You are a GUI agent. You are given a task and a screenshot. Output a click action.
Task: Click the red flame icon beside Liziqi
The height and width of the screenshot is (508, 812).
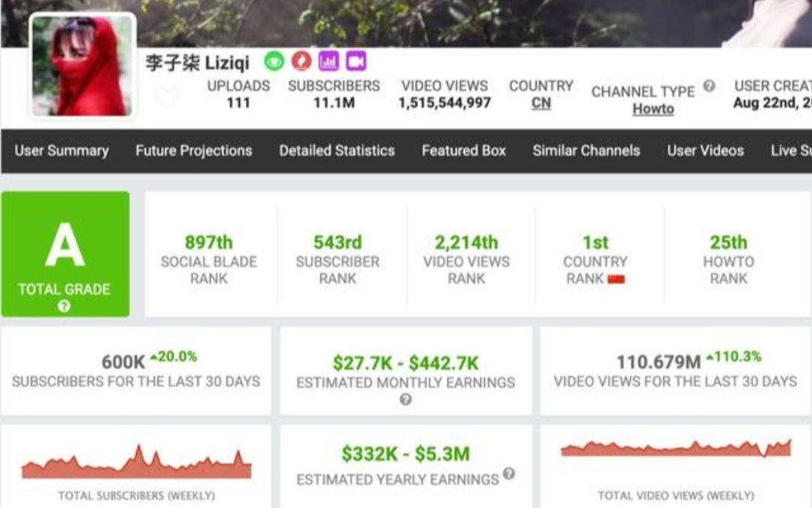[x=301, y=61]
